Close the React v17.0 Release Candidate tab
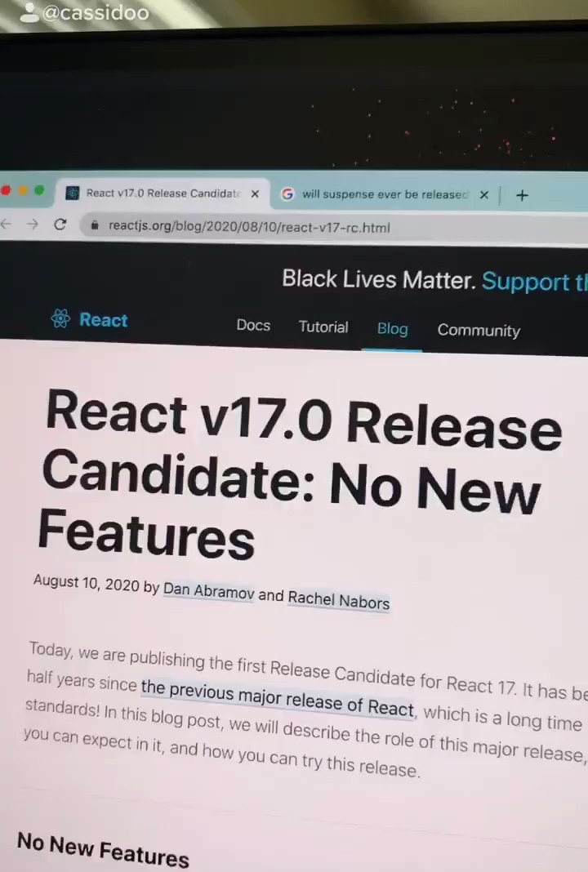 255,194
